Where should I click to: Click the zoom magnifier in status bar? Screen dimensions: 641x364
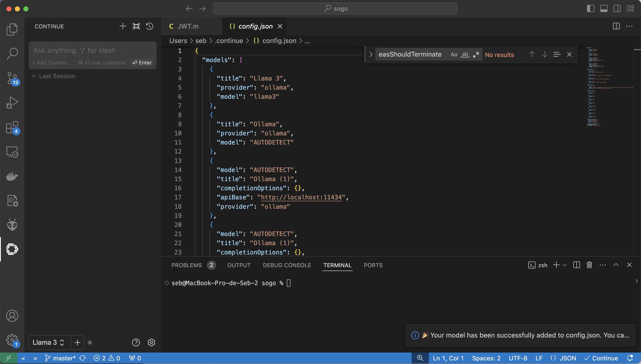pyautogui.click(x=420, y=358)
